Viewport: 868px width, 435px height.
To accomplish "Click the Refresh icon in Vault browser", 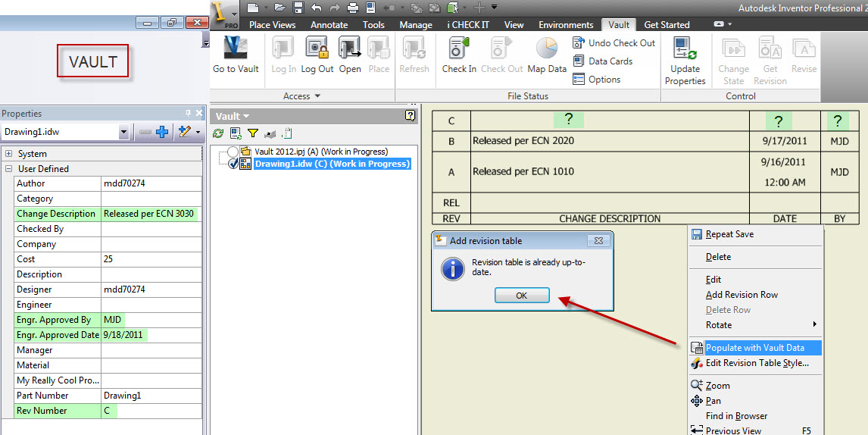I will pos(218,133).
